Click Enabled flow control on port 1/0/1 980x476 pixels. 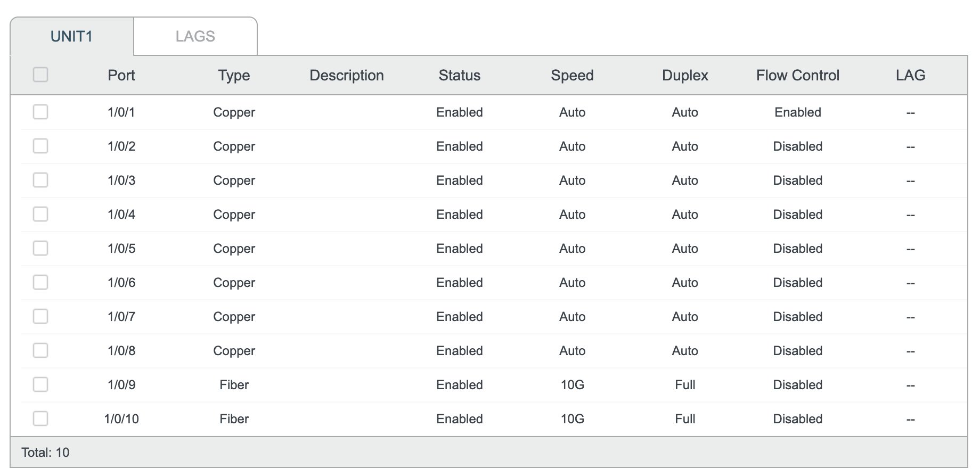pos(797,112)
